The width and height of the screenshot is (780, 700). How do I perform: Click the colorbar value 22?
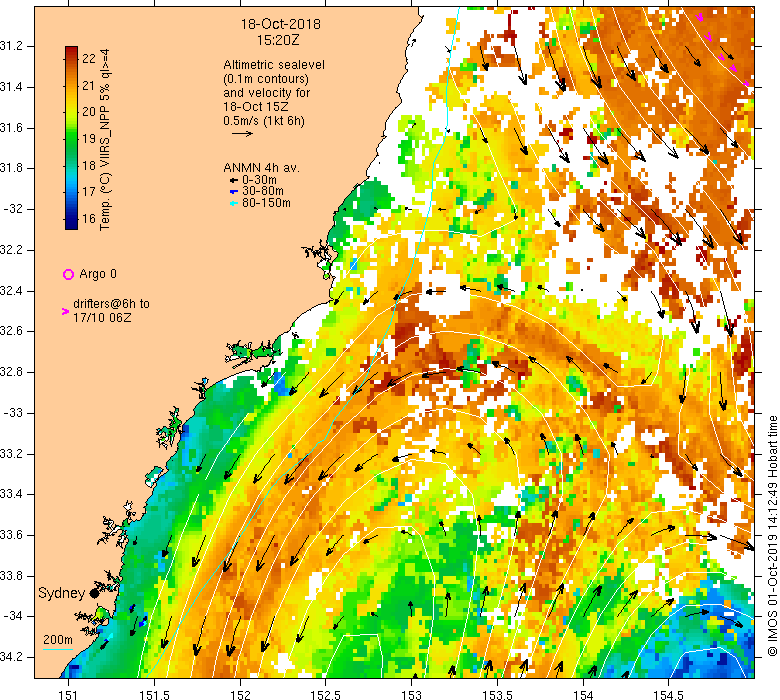click(x=89, y=59)
